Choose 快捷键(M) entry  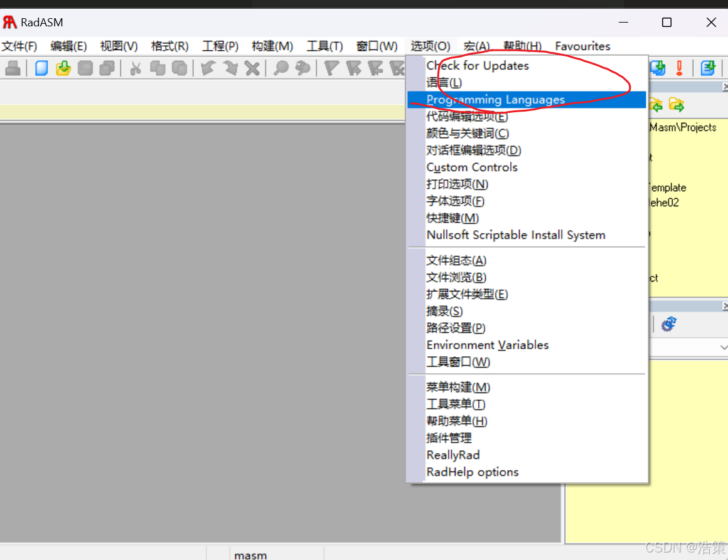tap(527, 218)
